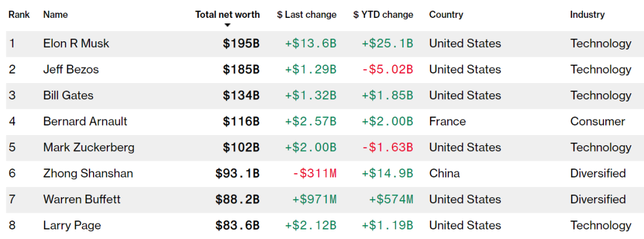Open Bill Gates's profile link
Screen dimensions: 644x239
click(x=68, y=96)
